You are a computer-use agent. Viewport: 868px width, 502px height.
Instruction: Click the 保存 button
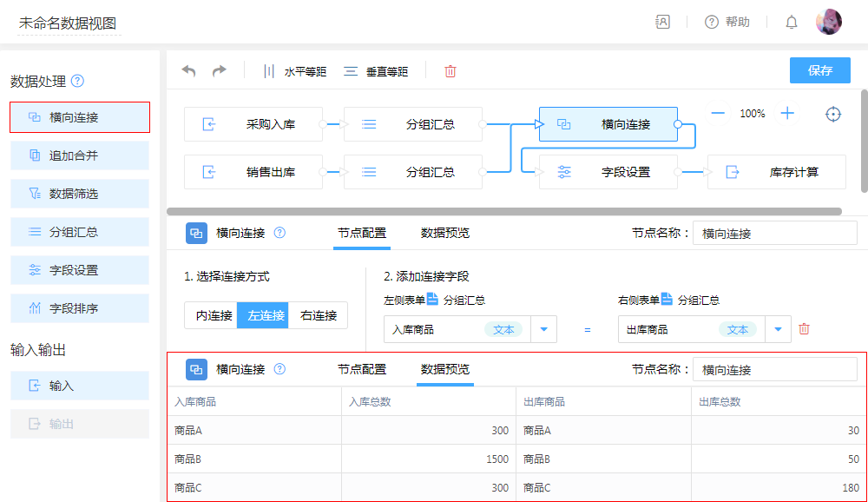(819, 70)
